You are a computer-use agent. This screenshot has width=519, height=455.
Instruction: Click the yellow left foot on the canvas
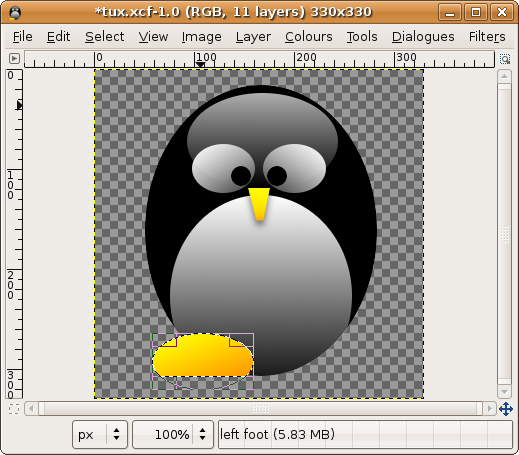click(203, 355)
